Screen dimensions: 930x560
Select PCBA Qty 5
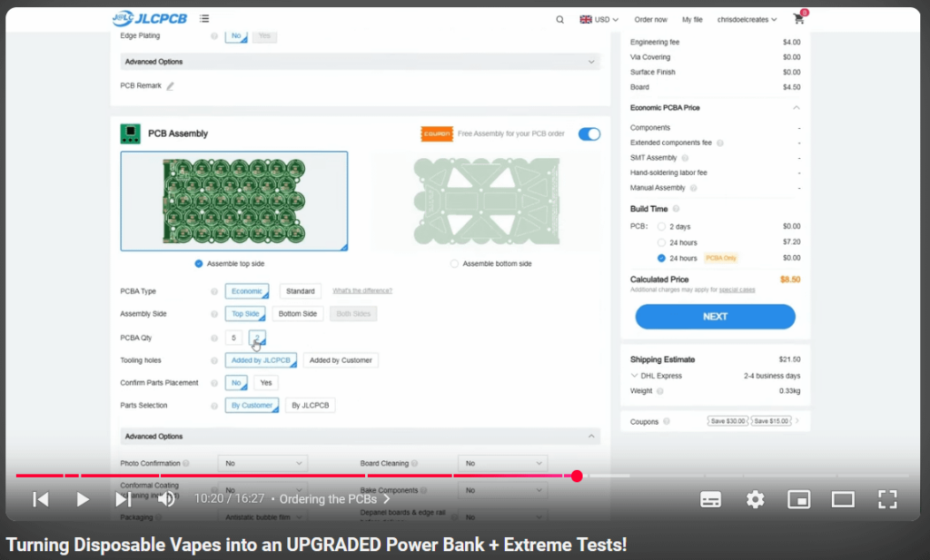pyautogui.click(x=233, y=338)
